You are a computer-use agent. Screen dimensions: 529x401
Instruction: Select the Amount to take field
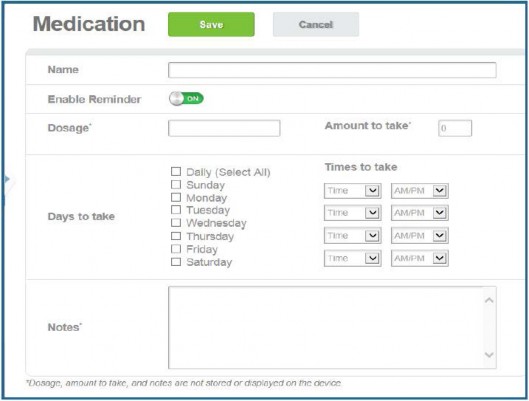pos(455,128)
